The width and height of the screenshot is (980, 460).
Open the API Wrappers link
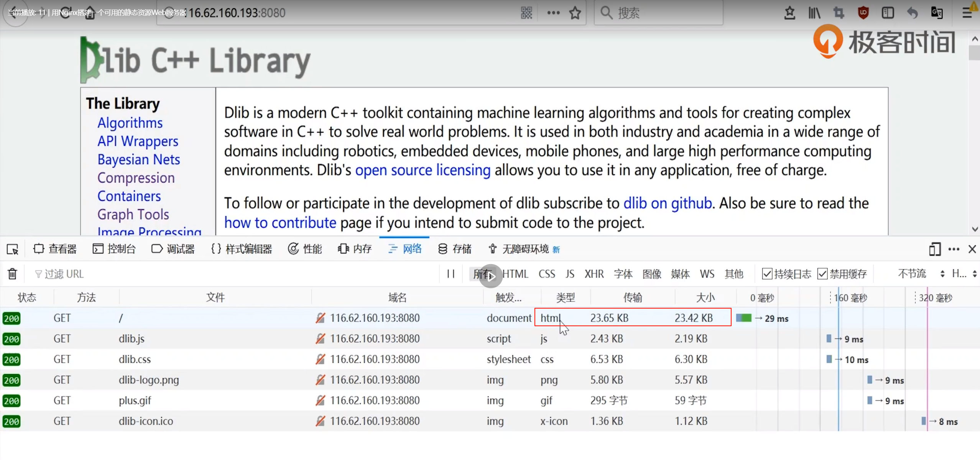click(x=138, y=141)
